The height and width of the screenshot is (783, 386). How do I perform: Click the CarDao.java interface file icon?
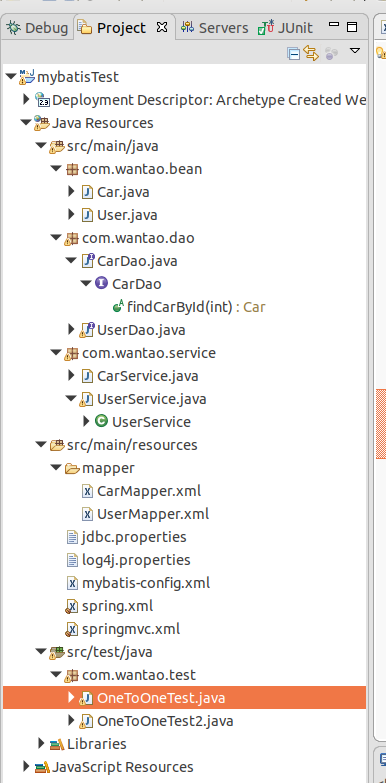(x=87, y=261)
